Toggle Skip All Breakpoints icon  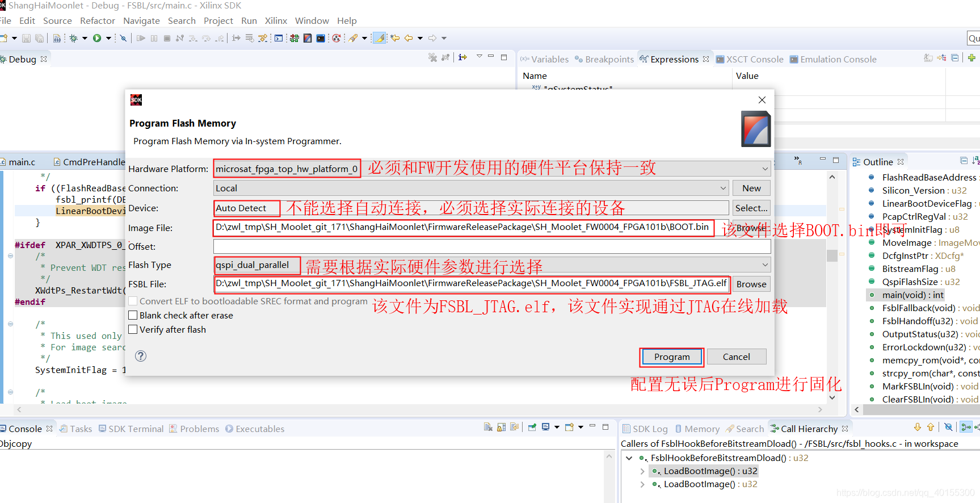(x=123, y=38)
